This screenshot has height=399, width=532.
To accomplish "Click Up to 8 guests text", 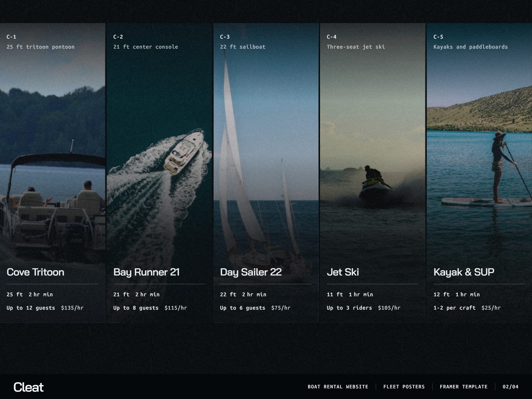I will pyautogui.click(x=136, y=308).
